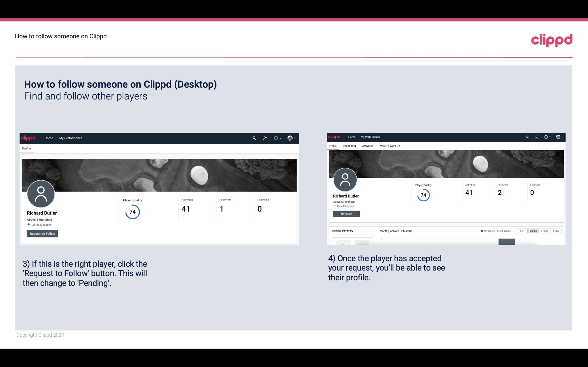Click the Player Quality score circle 74
Screen dimensions: 588x367
[133, 212]
